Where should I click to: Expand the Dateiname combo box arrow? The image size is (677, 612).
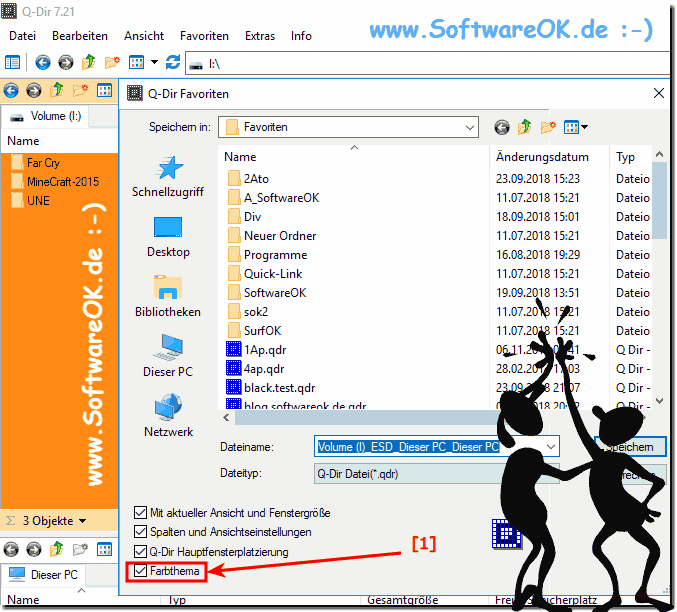(x=550, y=447)
